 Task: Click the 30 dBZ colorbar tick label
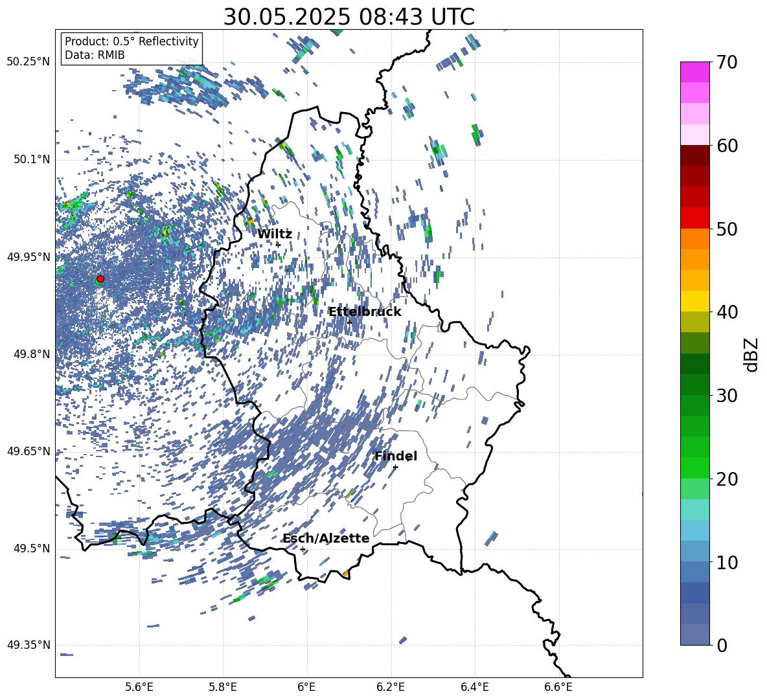click(x=727, y=396)
